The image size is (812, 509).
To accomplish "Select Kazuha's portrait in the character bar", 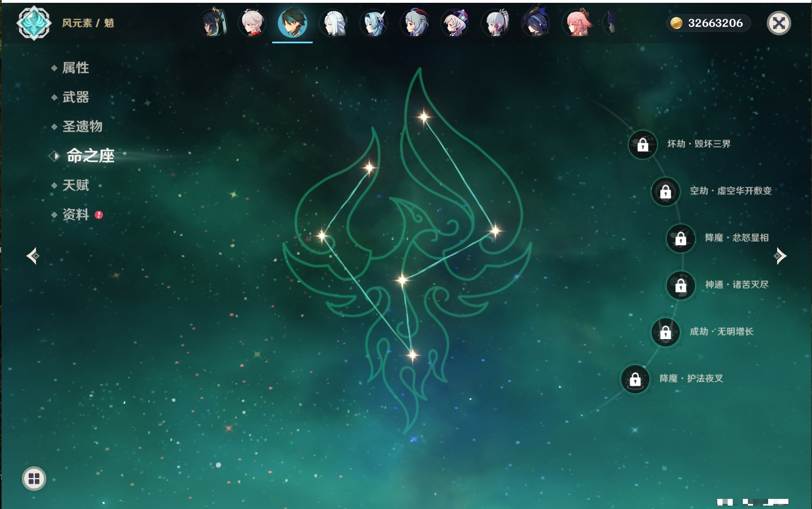I will pyautogui.click(x=252, y=23).
